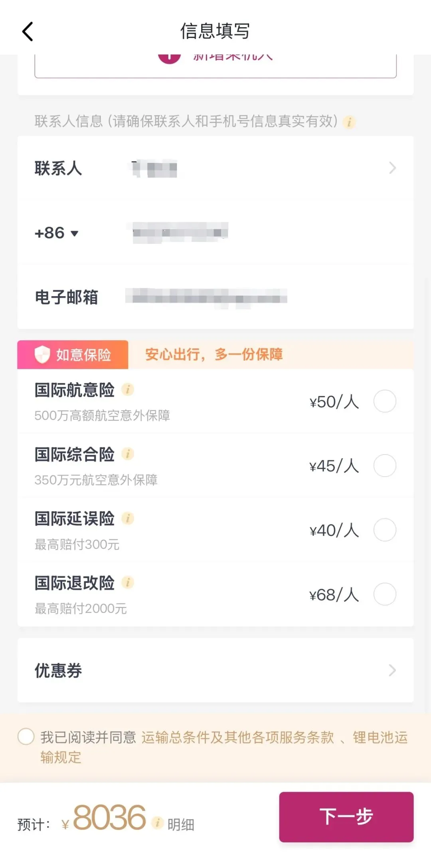
Task: Show info for 国际综合险 insurance
Action: (128, 454)
